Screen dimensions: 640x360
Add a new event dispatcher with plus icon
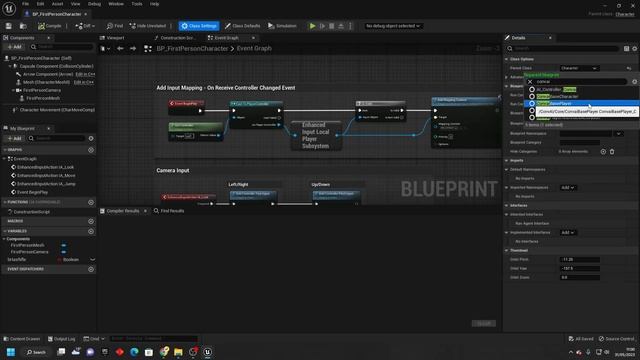click(91, 269)
